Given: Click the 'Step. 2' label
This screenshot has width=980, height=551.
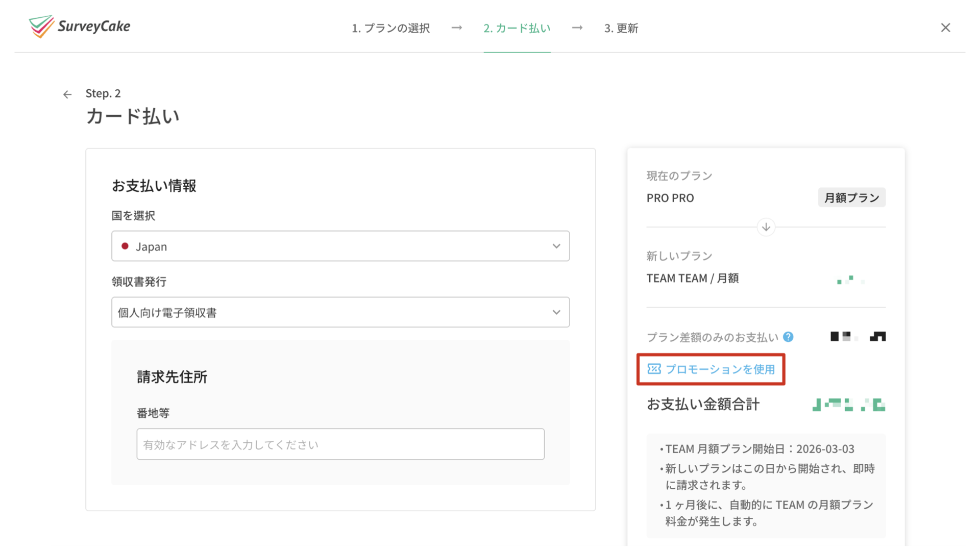Looking at the screenshot, I should [103, 93].
